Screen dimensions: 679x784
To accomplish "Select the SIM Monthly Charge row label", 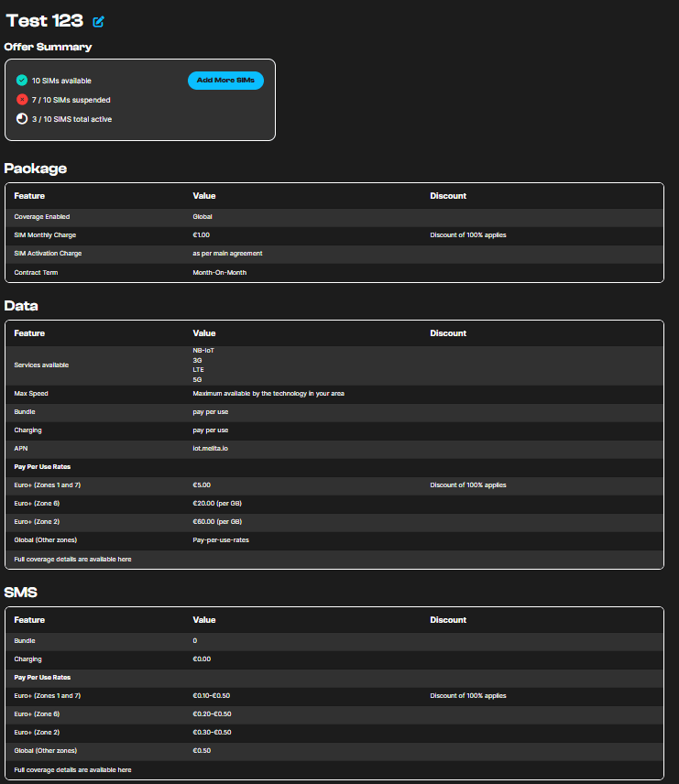I will point(45,235).
